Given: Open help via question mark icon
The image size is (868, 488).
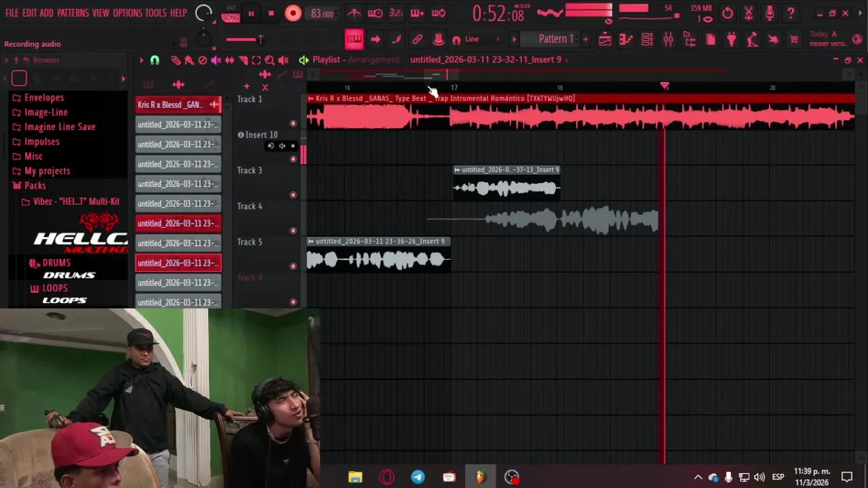Looking at the screenshot, I should 791,13.
